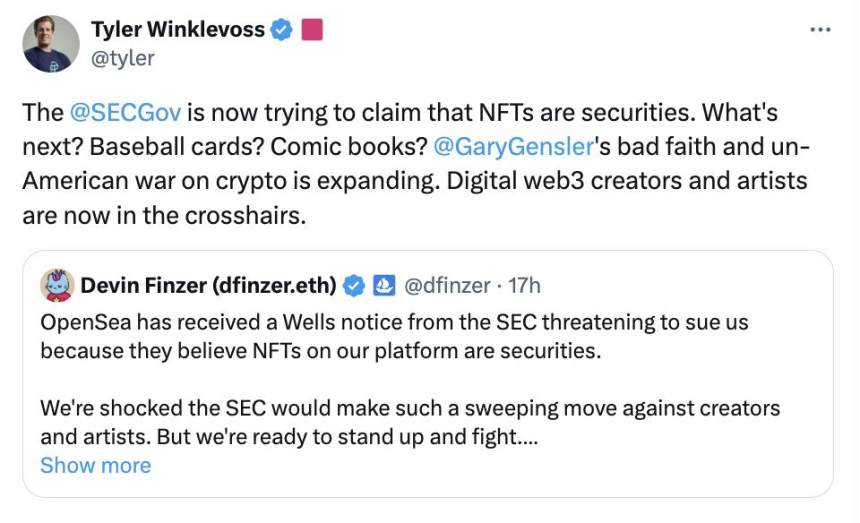
Task: Click Devin Finzer (dfinzer.eth) name
Action: [207, 286]
